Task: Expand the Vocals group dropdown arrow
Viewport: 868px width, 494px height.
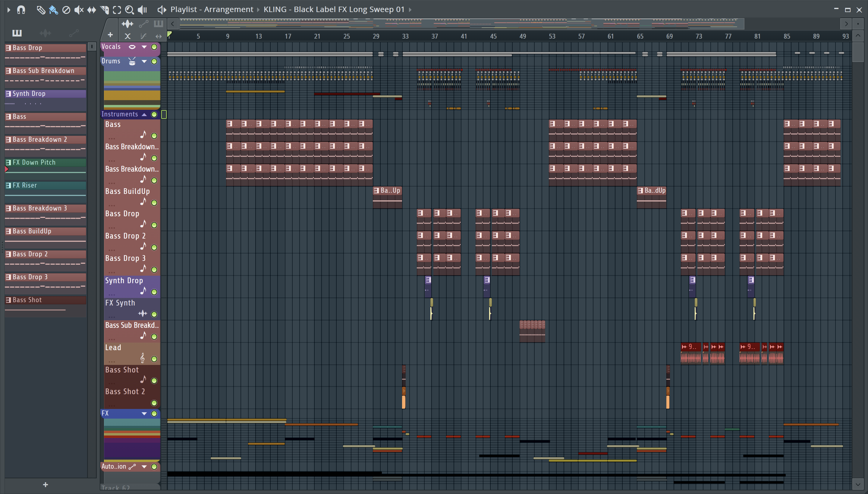Action: [x=144, y=47]
